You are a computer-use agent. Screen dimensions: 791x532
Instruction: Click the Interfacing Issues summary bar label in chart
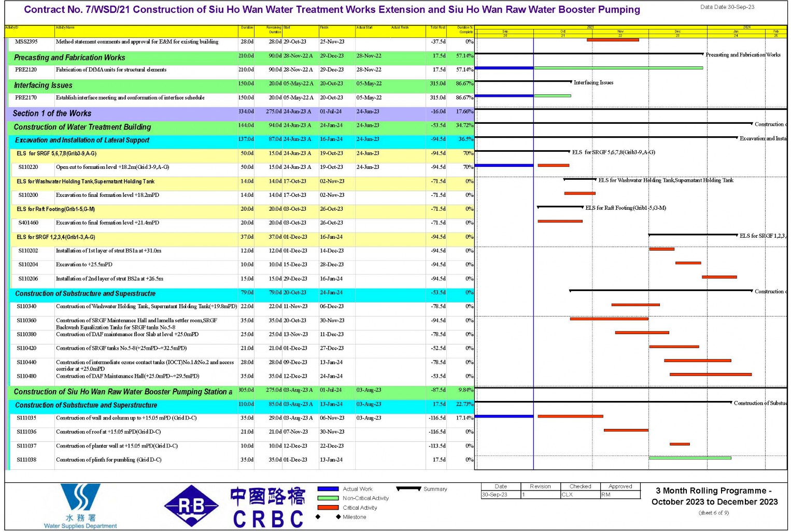tap(594, 82)
